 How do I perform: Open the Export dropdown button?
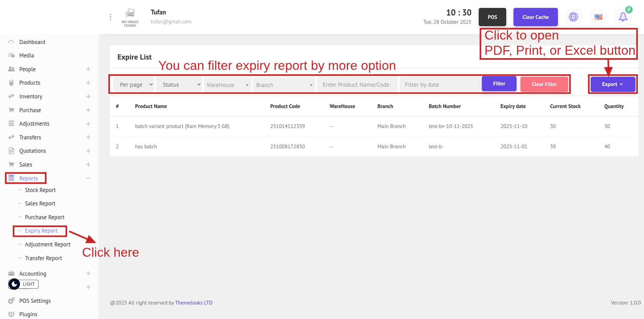click(612, 84)
